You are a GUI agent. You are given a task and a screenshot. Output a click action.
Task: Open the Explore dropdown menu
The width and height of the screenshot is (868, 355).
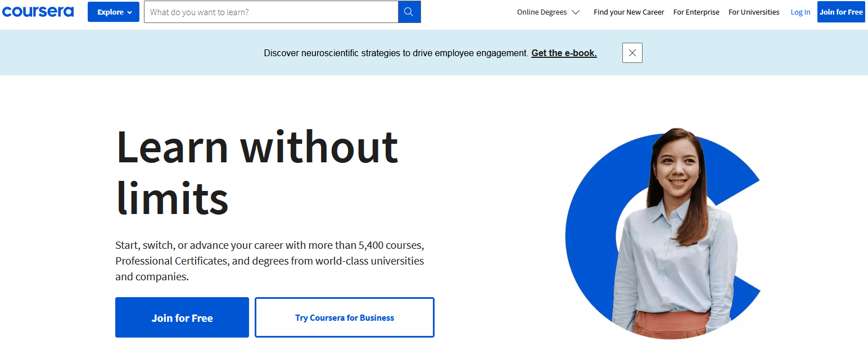coord(114,12)
